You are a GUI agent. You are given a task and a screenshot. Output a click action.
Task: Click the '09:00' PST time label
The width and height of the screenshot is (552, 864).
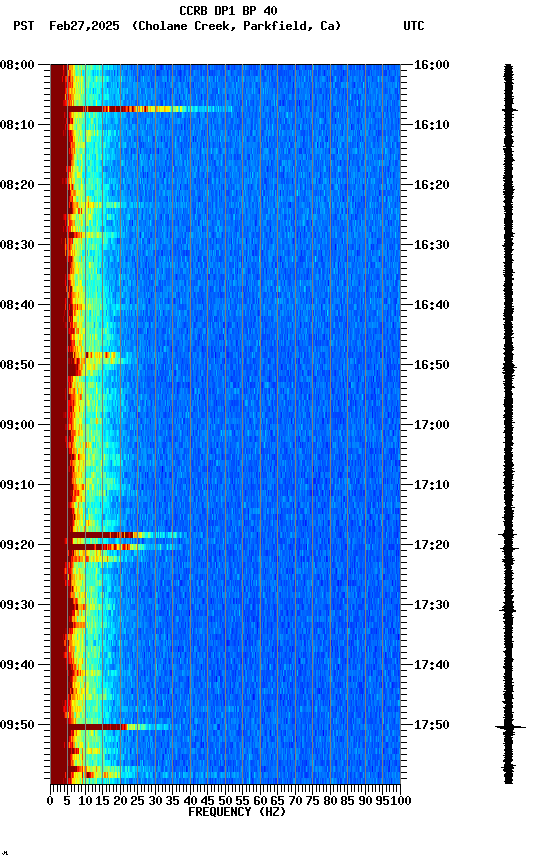pos(17,425)
